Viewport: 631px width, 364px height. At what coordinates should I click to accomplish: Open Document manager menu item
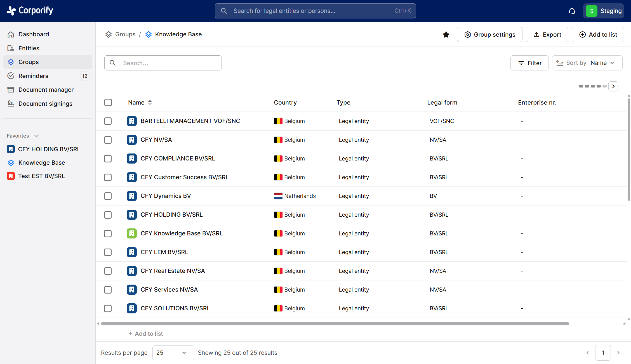pyautogui.click(x=46, y=90)
